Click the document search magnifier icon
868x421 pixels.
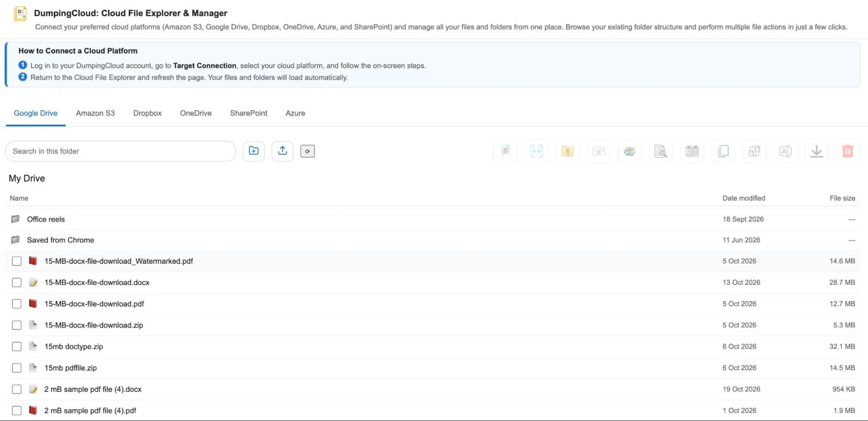pyautogui.click(x=661, y=151)
